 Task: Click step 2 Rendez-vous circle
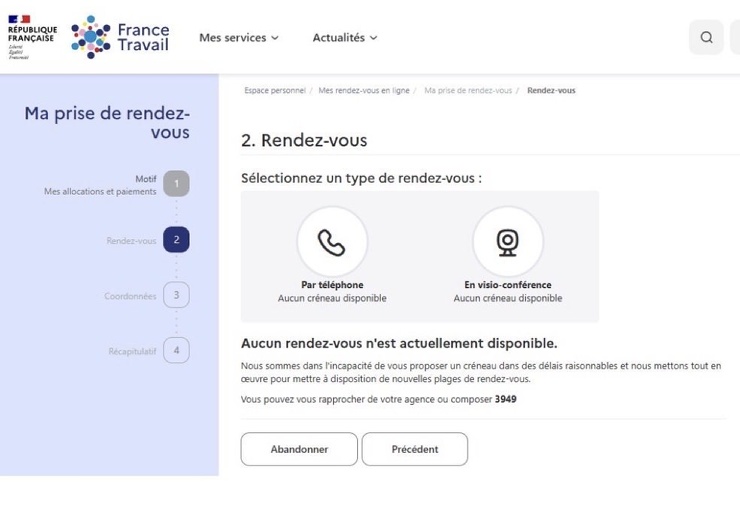[x=176, y=240]
